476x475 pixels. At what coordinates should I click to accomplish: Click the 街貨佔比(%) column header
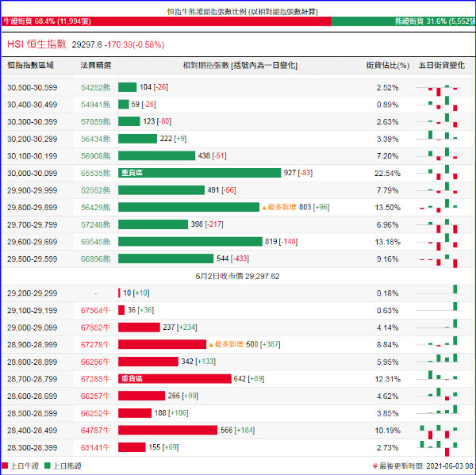pos(388,65)
